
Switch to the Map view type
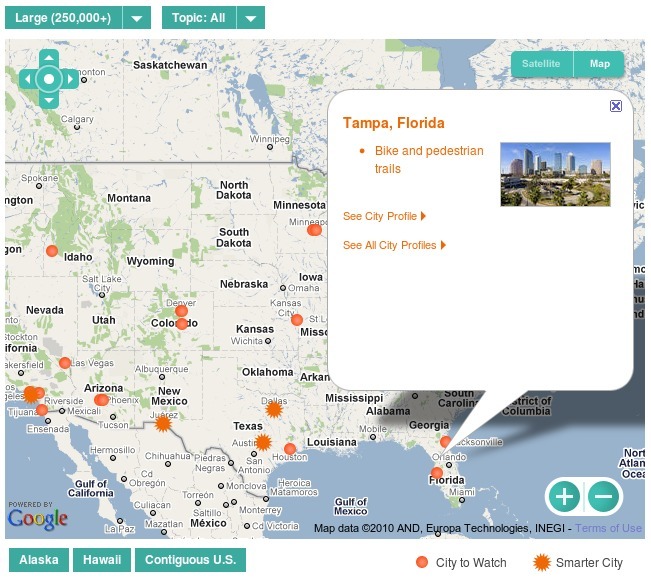click(599, 64)
